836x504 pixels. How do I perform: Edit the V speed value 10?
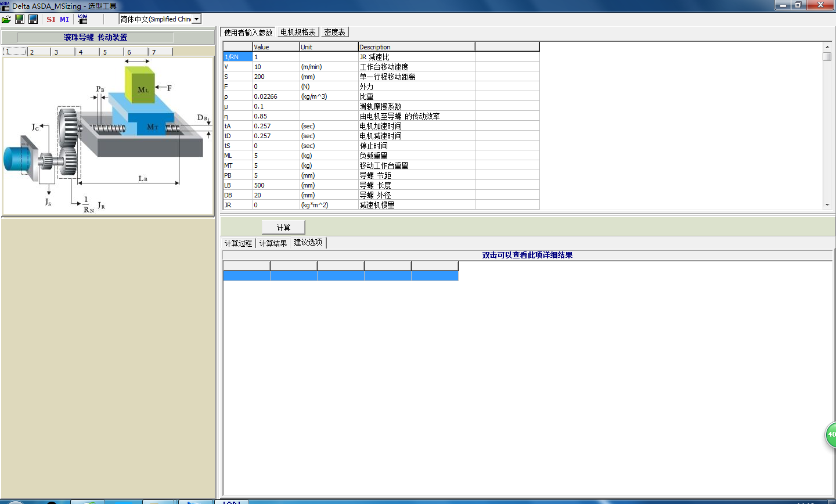point(276,67)
